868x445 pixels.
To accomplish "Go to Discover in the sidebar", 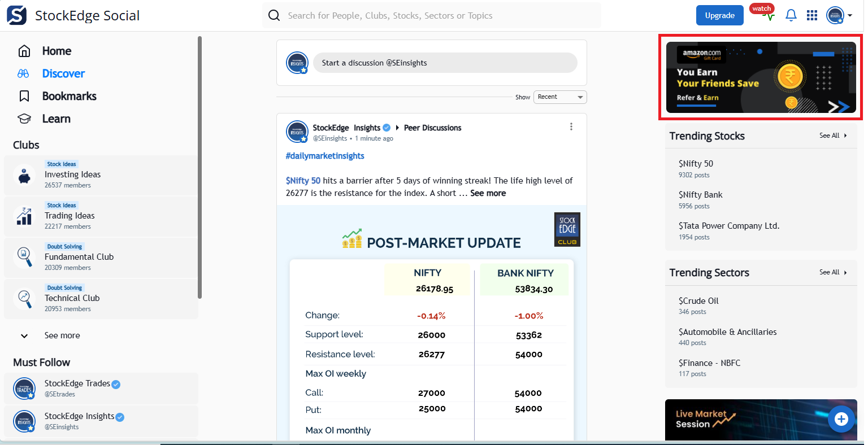I will [x=63, y=73].
